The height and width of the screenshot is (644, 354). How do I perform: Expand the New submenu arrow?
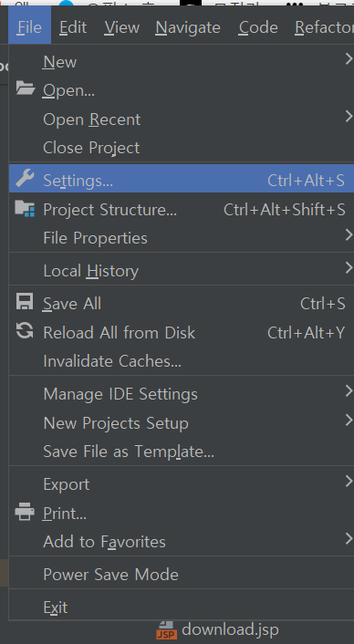point(349,59)
